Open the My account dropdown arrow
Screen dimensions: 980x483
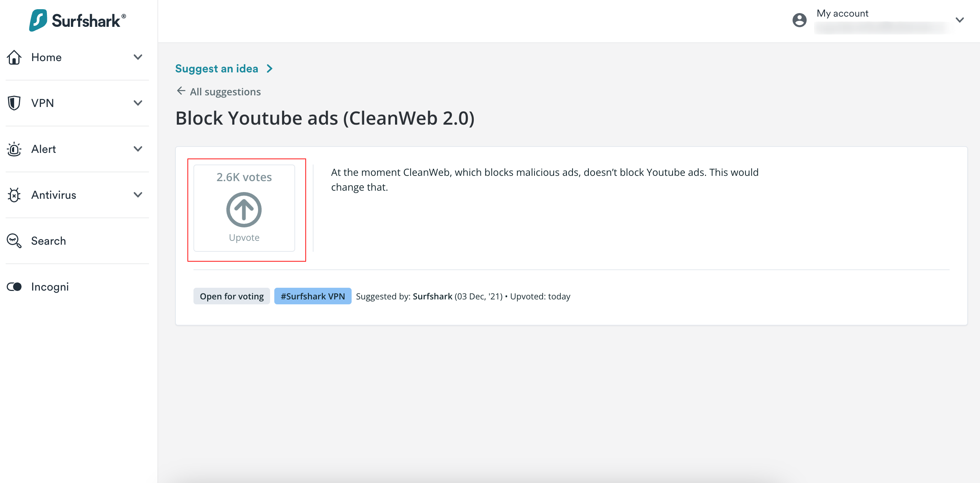(x=960, y=20)
